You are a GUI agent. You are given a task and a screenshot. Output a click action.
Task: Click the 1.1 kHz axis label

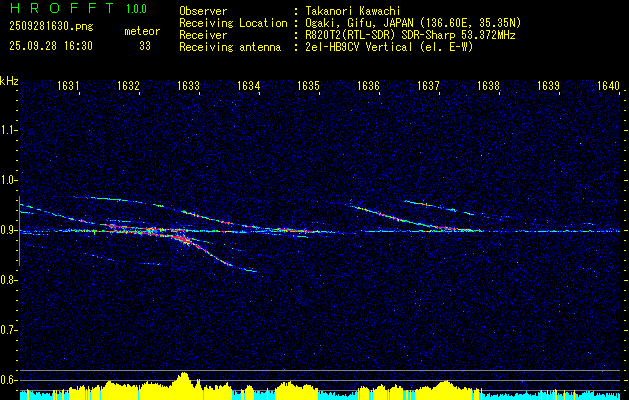click(8, 130)
